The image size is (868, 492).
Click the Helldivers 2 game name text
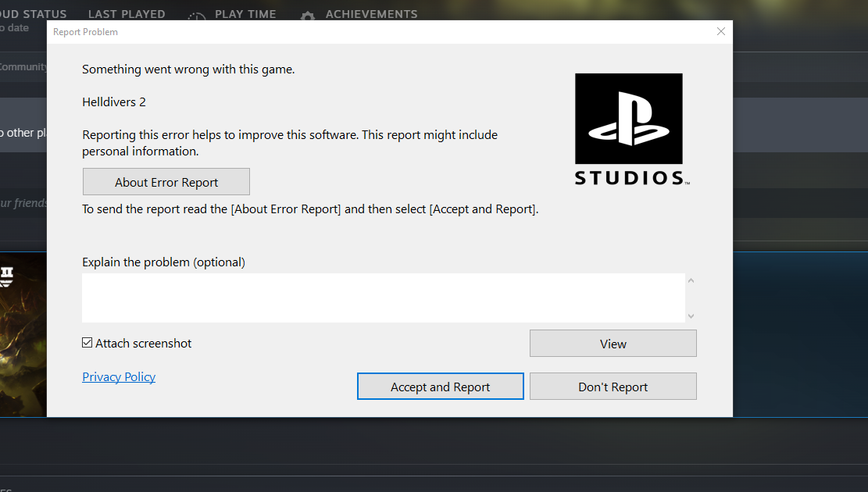pyautogui.click(x=114, y=102)
